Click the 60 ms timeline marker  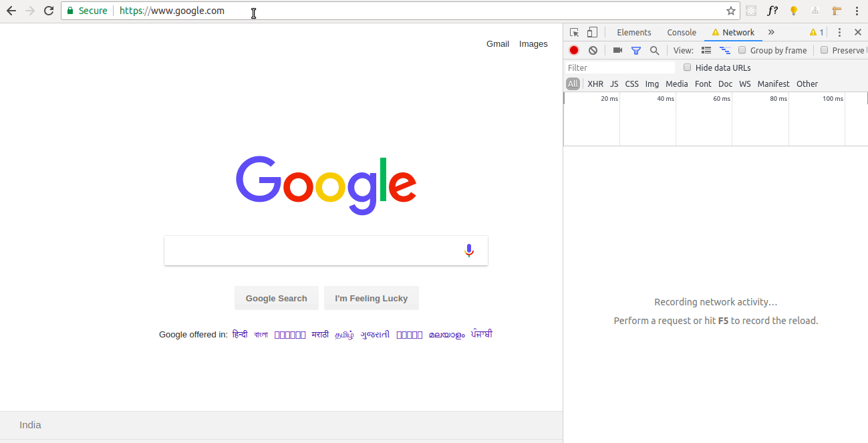click(721, 99)
